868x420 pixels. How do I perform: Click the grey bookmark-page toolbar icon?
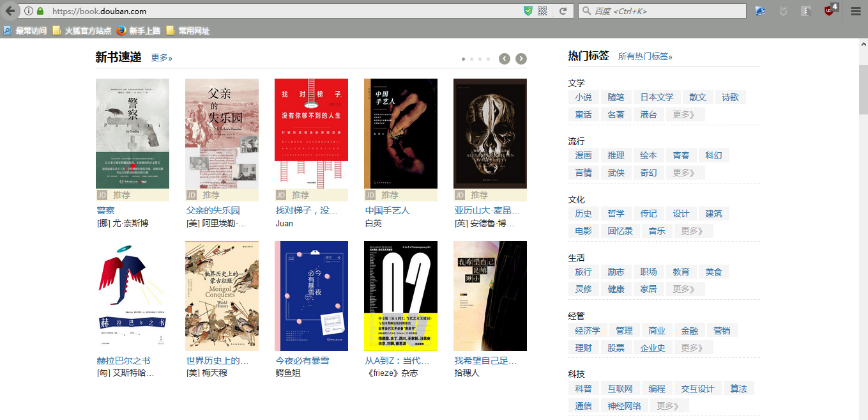click(x=806, y=11)
